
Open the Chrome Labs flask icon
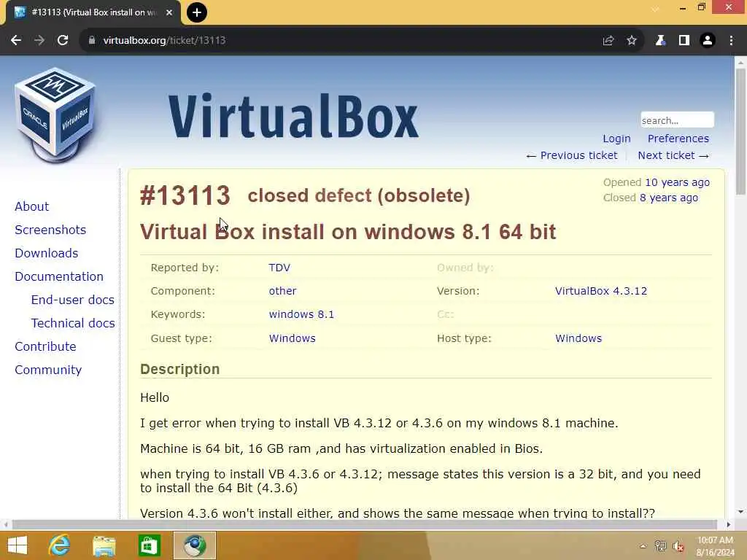coord(660,41)
